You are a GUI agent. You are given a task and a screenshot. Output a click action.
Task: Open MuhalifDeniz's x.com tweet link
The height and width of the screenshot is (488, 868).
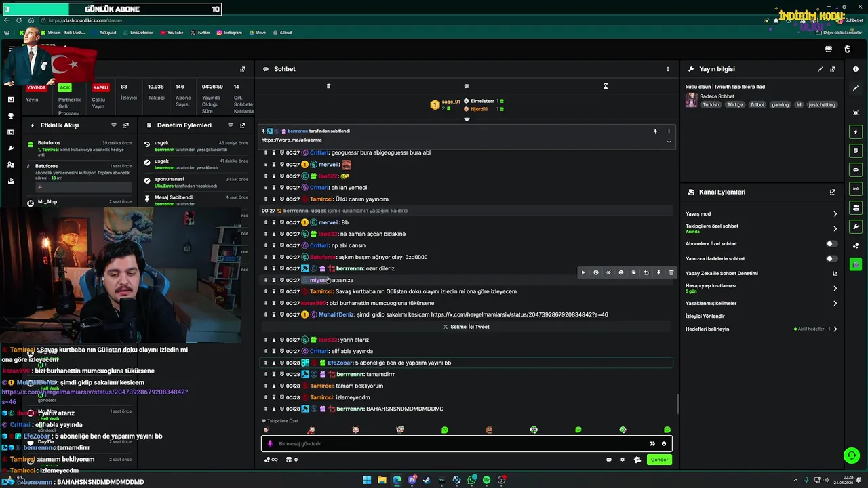point(519,314)
